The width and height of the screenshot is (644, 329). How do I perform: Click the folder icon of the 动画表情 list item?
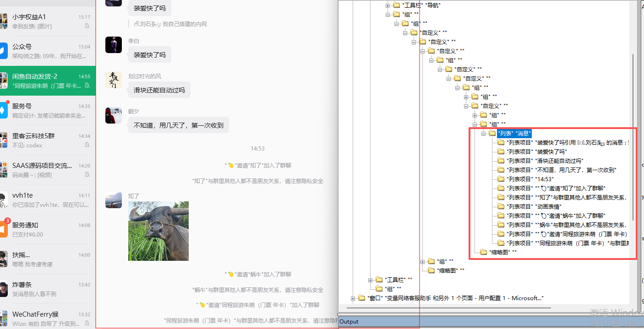coord(501,206)
